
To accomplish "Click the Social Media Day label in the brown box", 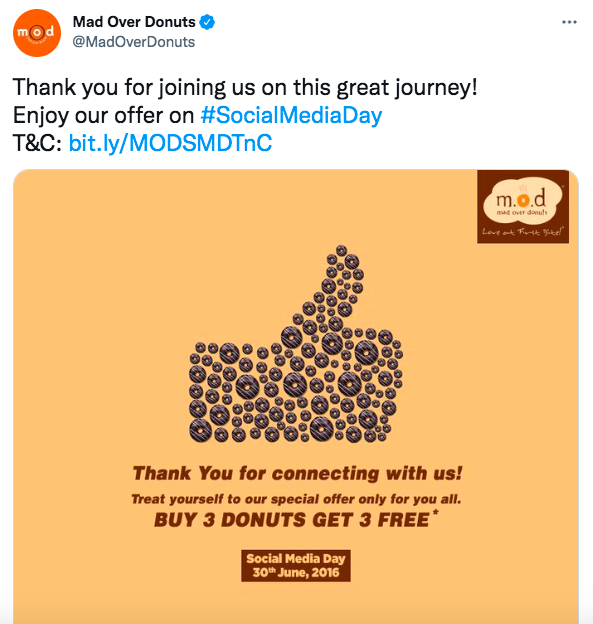I will point(296,558).
